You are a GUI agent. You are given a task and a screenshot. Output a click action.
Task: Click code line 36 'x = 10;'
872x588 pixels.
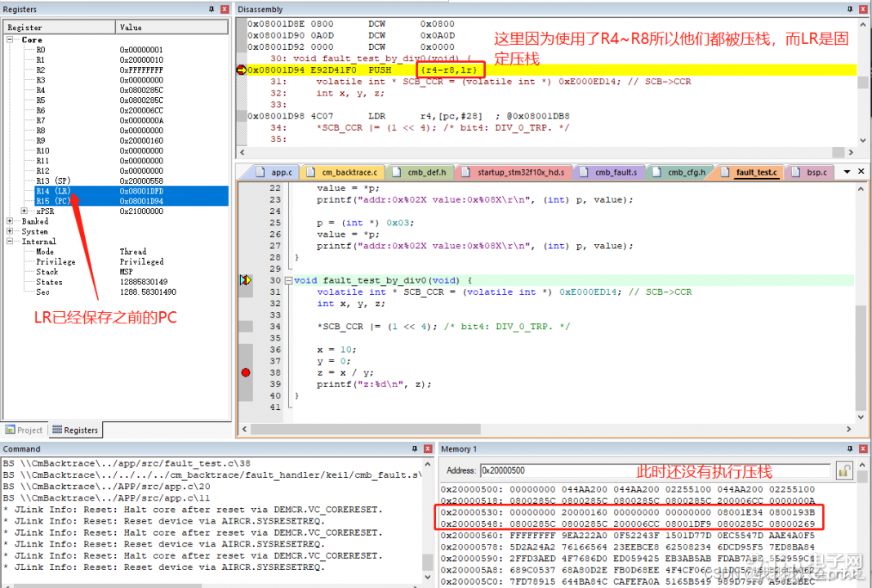337,350
